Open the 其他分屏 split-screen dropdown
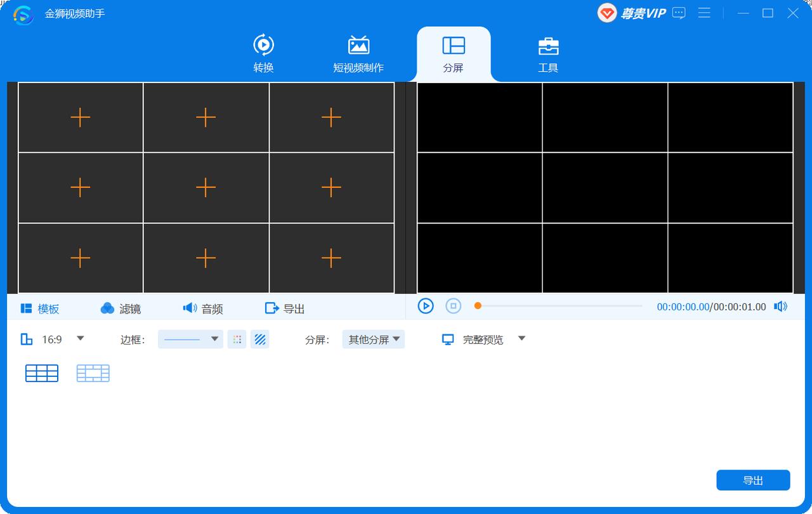 pos(374,339)
